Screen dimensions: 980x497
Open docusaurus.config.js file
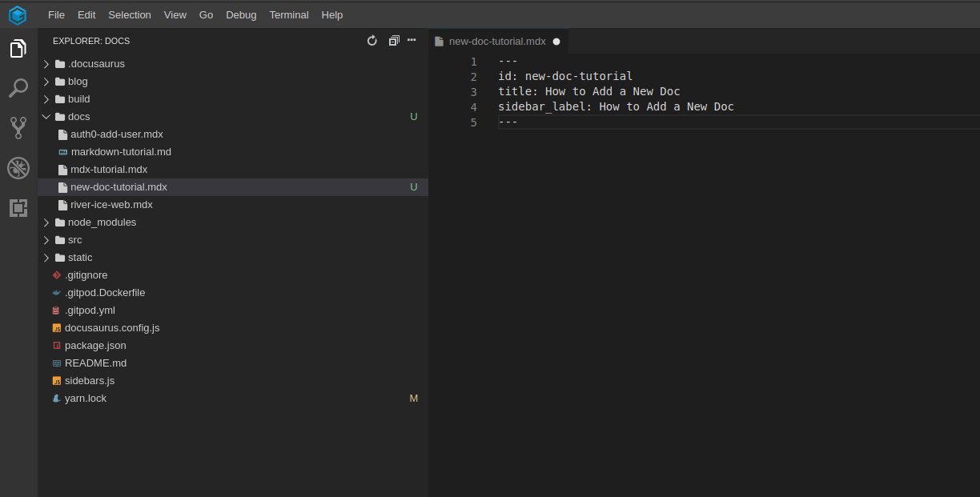click(x=111, y=328)
